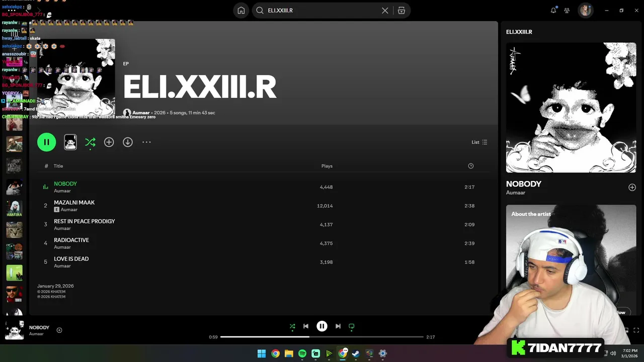Open the cat cover playlist in the sidebar
644x362 pixels.
14,230
